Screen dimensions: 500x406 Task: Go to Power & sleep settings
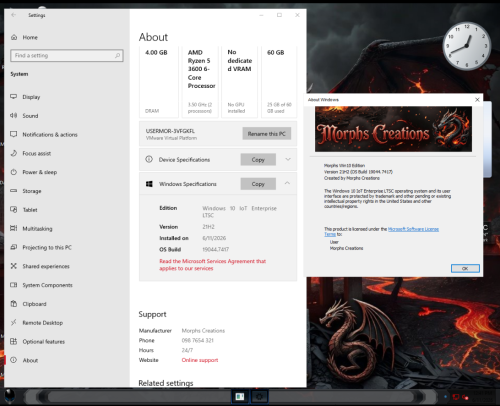point(39,172)
